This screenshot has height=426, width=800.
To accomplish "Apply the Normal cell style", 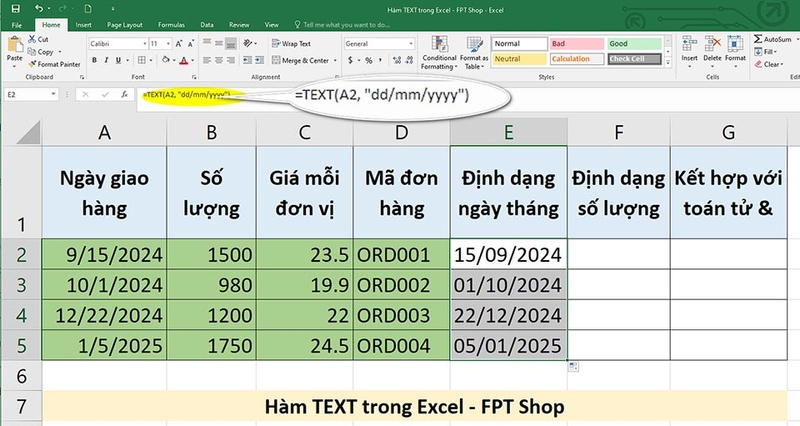I will pyautogui.click(x=519, y=44).
